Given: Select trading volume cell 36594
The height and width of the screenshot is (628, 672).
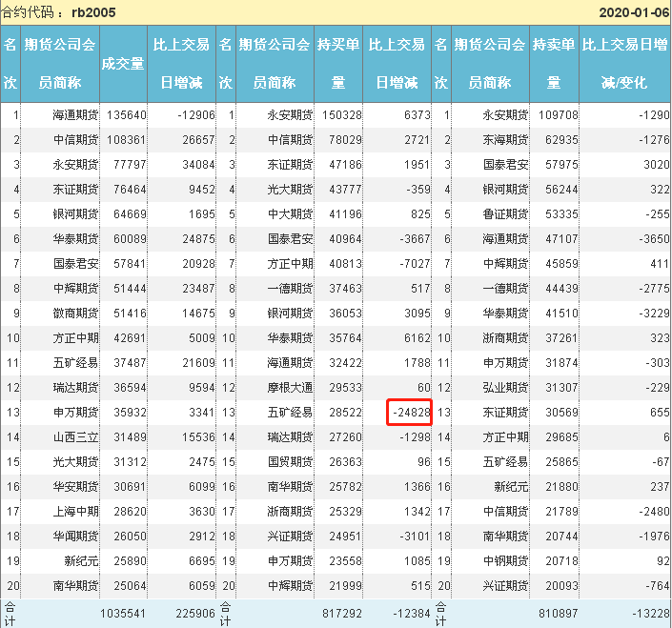Looking at the screenshot, I should (x=130, y=388).
